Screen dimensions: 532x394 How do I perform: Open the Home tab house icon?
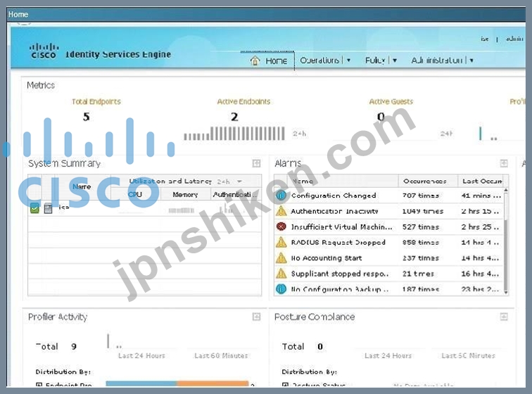pos(255,61)
